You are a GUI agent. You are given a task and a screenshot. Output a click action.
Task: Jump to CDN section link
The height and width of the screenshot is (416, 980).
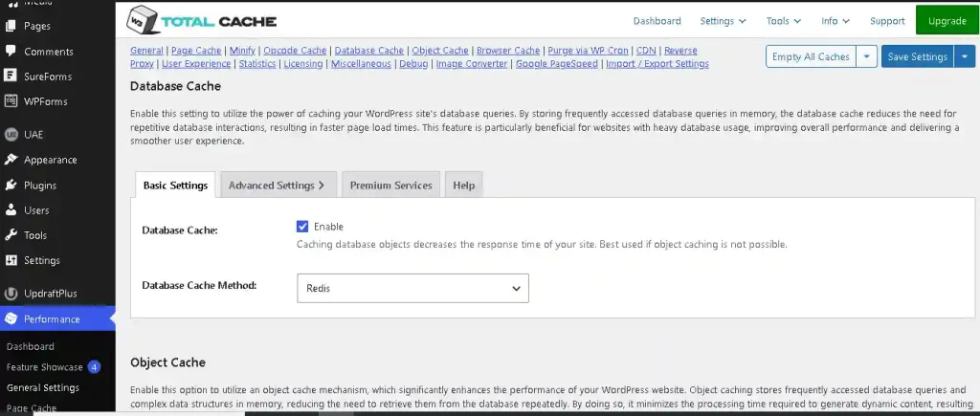click(x=646, y=51)
